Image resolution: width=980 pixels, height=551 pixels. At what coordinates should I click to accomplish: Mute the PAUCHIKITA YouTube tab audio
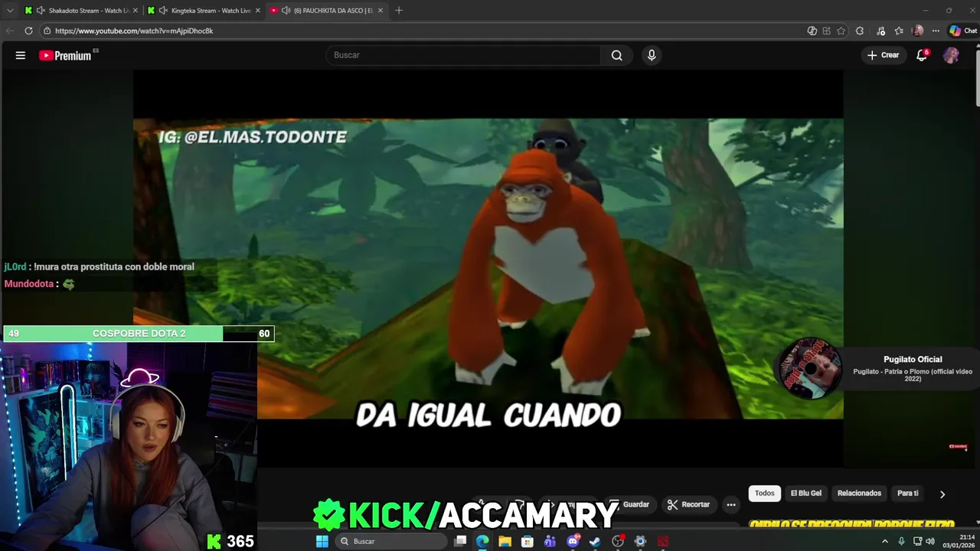point(286,11)
